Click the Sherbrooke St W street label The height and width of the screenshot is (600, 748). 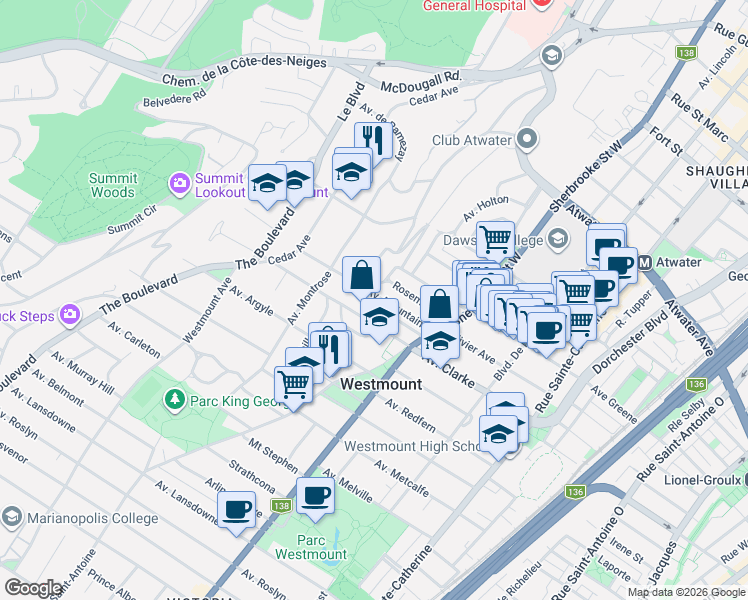[x=586, y=176]
